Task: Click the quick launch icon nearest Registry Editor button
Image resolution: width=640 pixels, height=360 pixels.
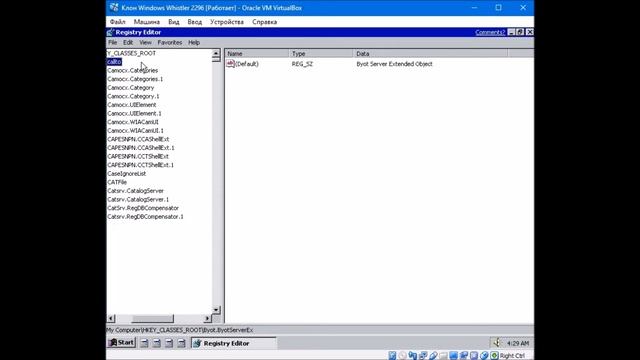Action: tap(181, 343)
